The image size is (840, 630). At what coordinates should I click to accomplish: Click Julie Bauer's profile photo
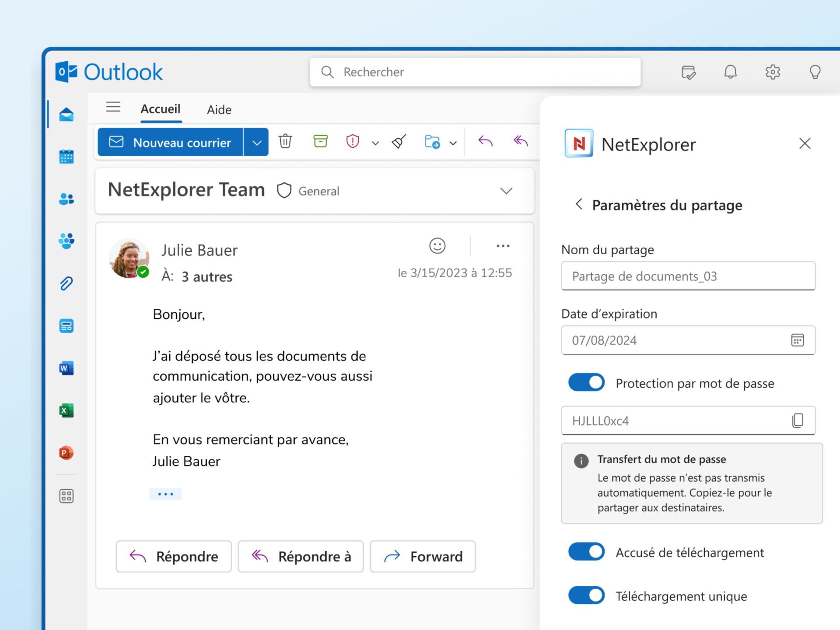(129, 259)
